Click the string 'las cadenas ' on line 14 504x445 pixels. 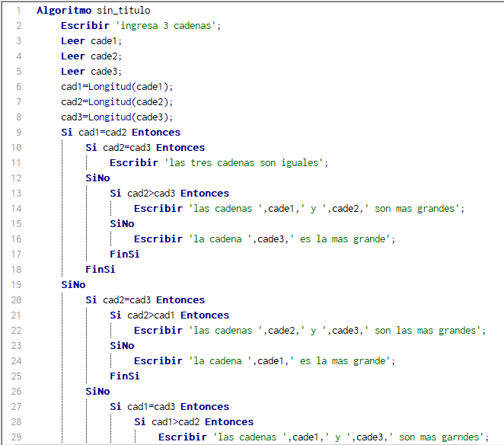[225, 209]
